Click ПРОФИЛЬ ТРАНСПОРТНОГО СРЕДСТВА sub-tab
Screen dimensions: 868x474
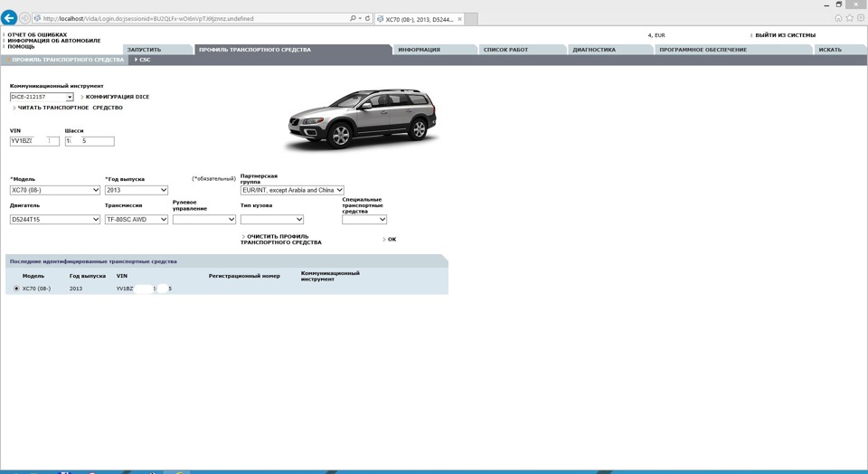pyautogui.click(x=65, y=60)
